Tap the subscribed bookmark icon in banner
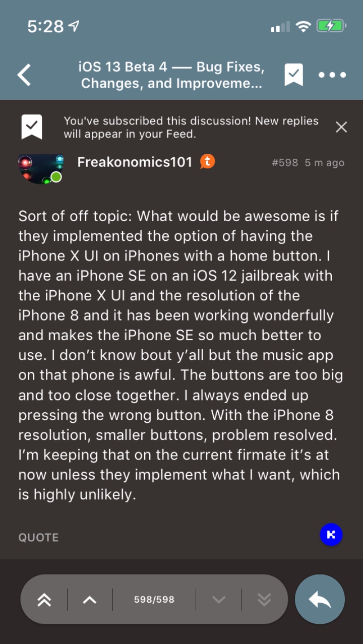Image resolution: width=363 pixels, height=644 pixels. click(31, 127)
